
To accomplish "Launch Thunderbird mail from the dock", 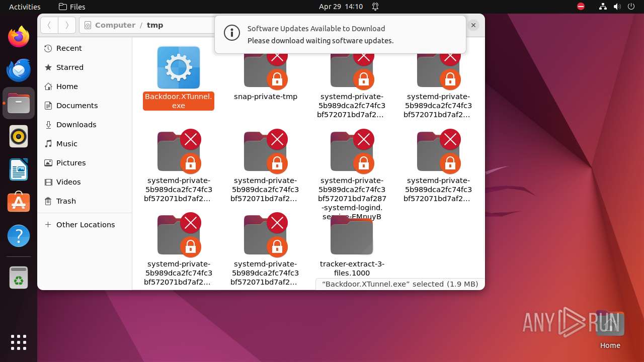I will (19, 70).
